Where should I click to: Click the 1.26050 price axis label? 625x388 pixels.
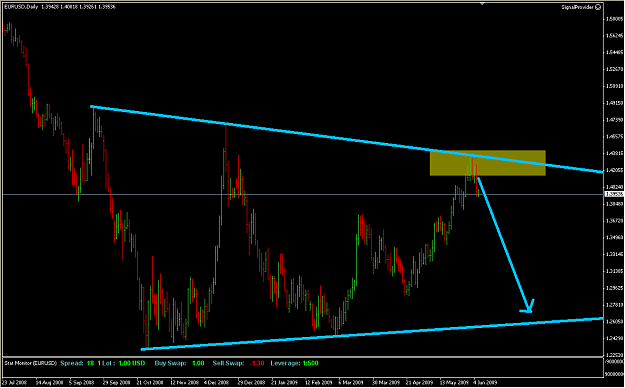click(613, 321)
